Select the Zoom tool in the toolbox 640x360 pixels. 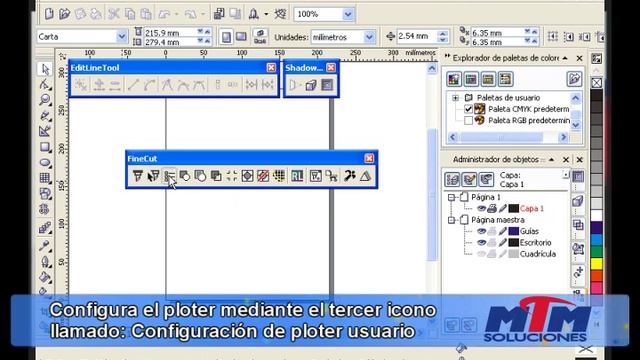point(45,100)
